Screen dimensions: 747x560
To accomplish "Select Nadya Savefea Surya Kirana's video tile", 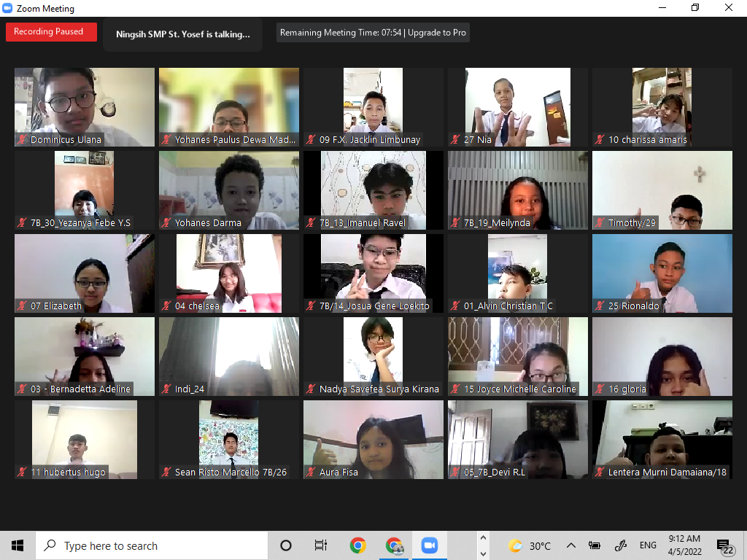I will [x=373, y=357].
